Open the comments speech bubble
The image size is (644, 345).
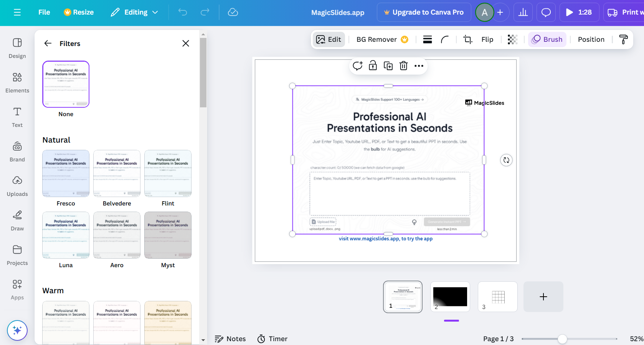[x=546, y=12]
